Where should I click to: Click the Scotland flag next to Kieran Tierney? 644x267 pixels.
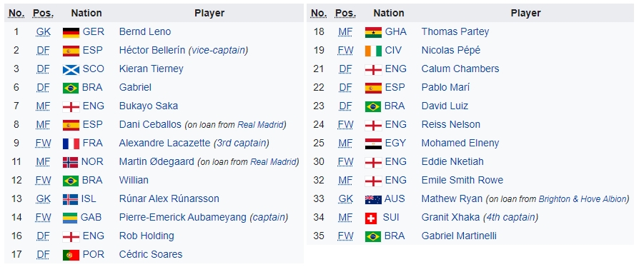(71, 69)
